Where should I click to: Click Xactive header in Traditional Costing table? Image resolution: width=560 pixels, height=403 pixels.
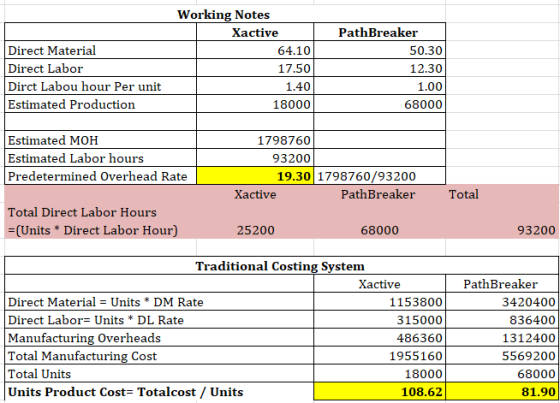pos(379,284)
